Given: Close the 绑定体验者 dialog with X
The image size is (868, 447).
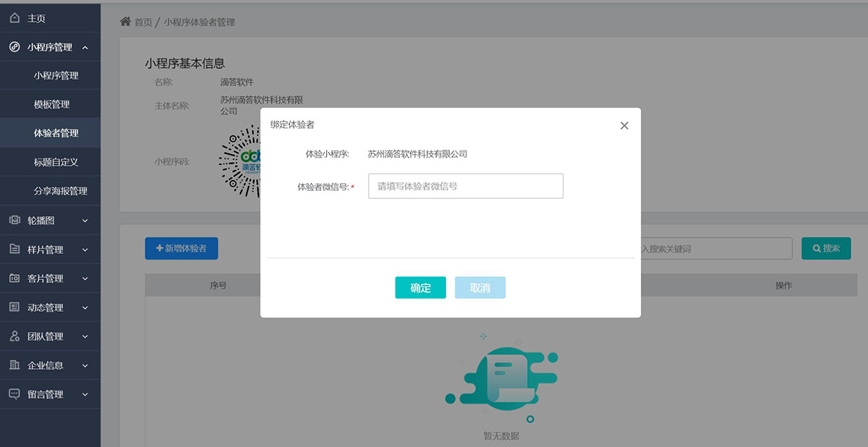Looking at the screenshot, I should coord(624,126).
